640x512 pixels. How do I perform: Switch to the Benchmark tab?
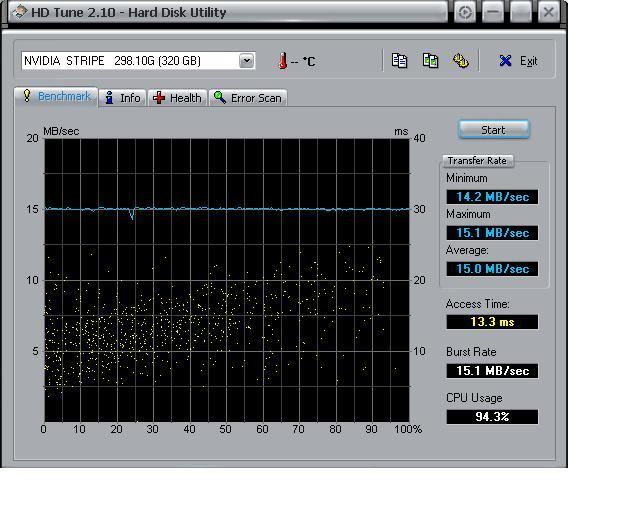(x=56, y=97)
